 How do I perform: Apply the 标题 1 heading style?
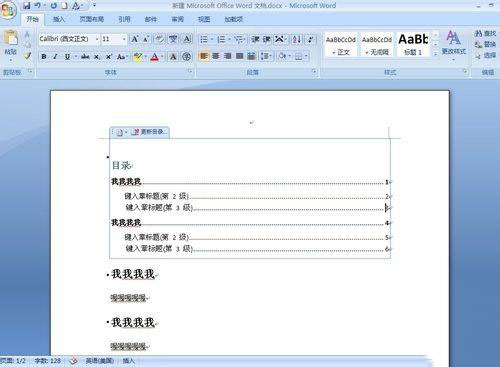coord(413,44)
